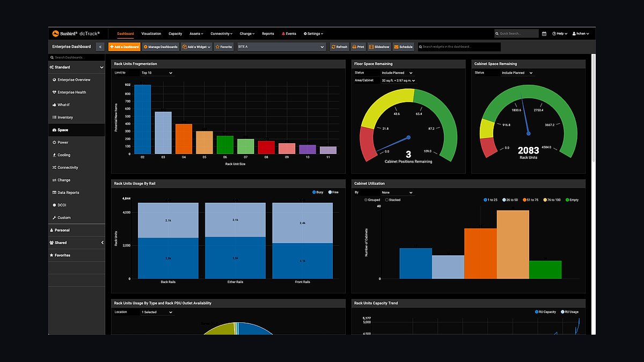Viewport: 644px width, 362px height.
Task: Click the Print toolbar button
Action: (359, 47)
